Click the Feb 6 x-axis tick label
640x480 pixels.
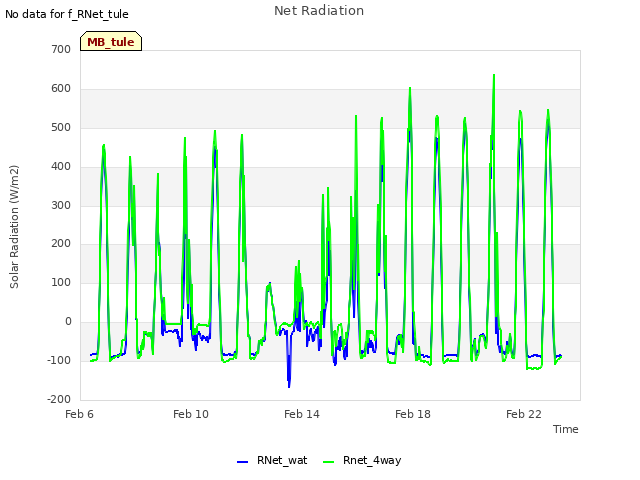tap(80, 414)
